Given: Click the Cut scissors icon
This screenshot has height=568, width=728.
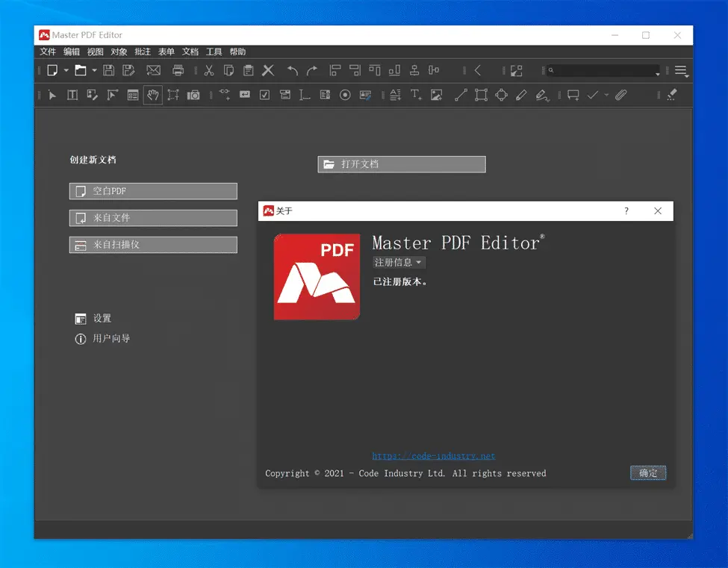Looking at the screenshot, I should [209, 71].
